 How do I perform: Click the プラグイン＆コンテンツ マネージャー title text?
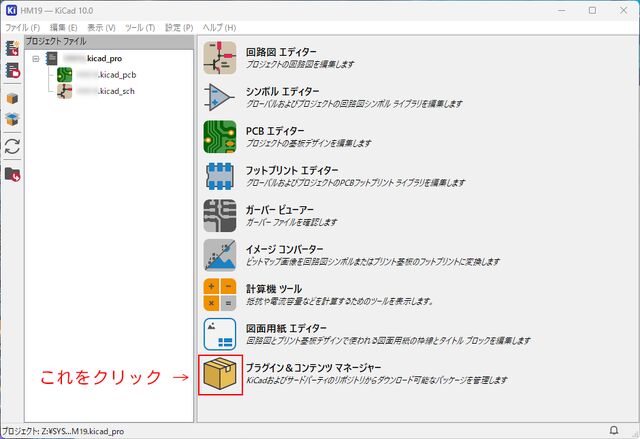313,368
